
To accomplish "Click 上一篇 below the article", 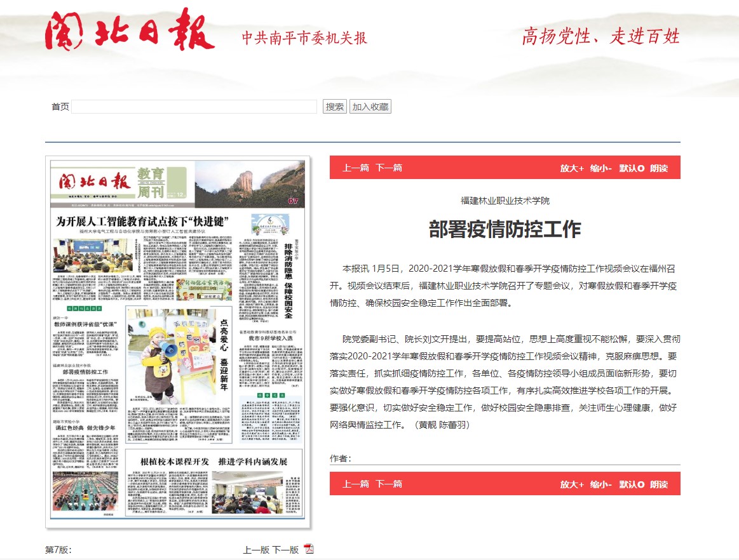I will [356, 484].
